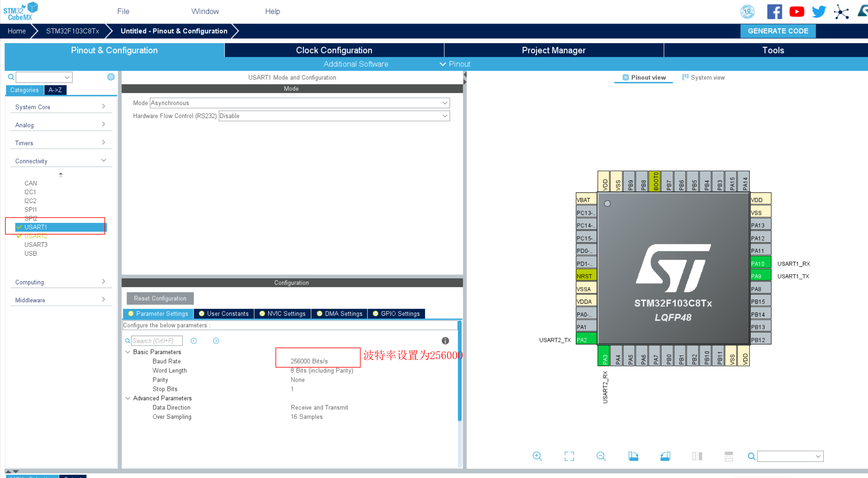Click the Reset Configuration button
This screenshot has width=868, height=478.
point(160,298)
